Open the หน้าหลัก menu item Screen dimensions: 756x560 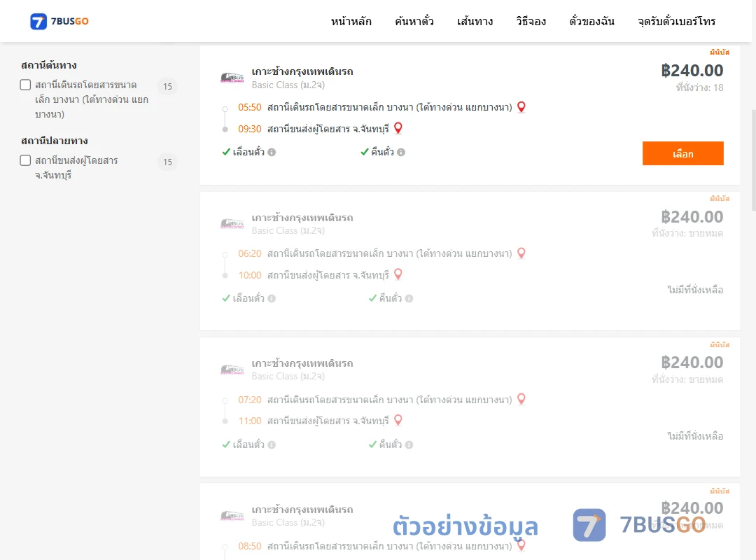351,21
